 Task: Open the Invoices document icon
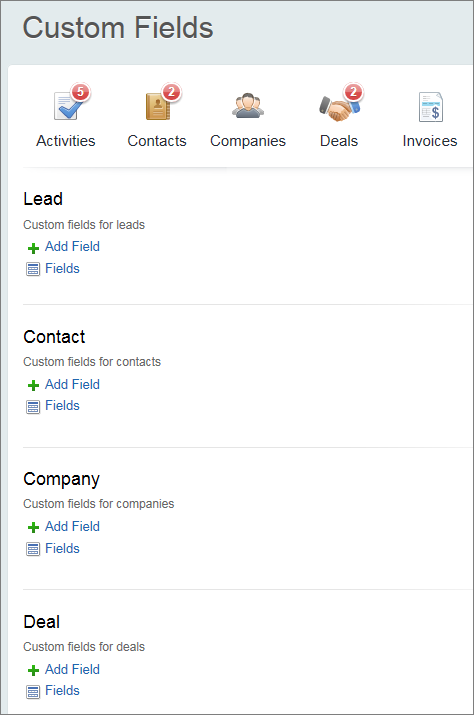[431, 107]
